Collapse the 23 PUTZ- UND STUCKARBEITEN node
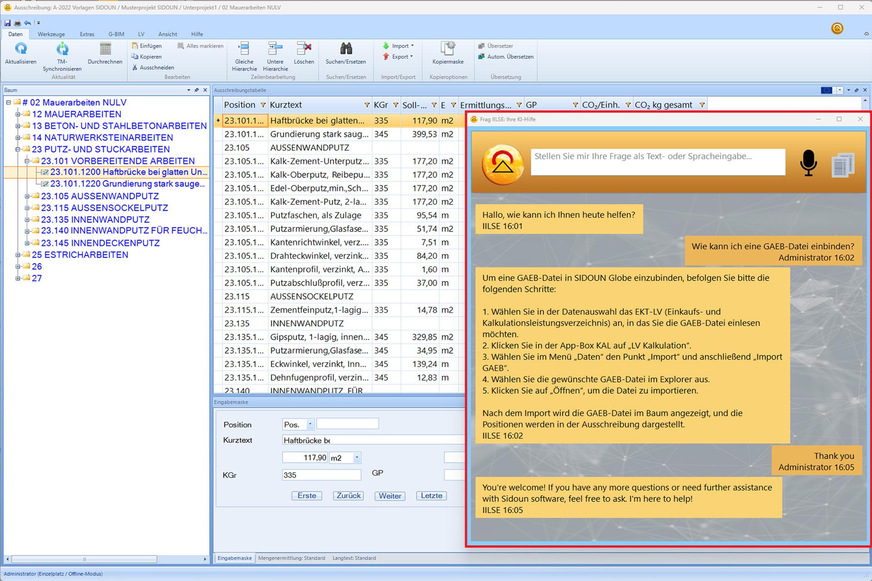Image resolution: width=872 pixels, height=581 pixels. pyautogui.click(x=17, y=149)
